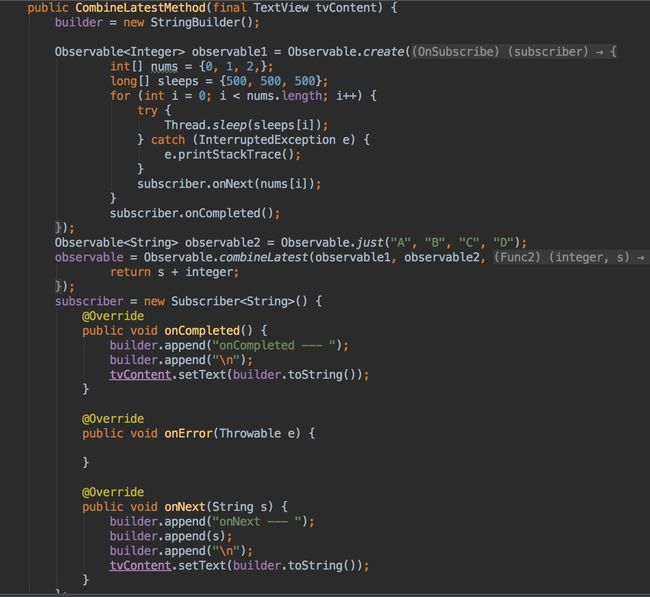Viewport: 650px width, 597px height.
Task: Click the "Throwable e" parameter
Action: click(257, 433)
